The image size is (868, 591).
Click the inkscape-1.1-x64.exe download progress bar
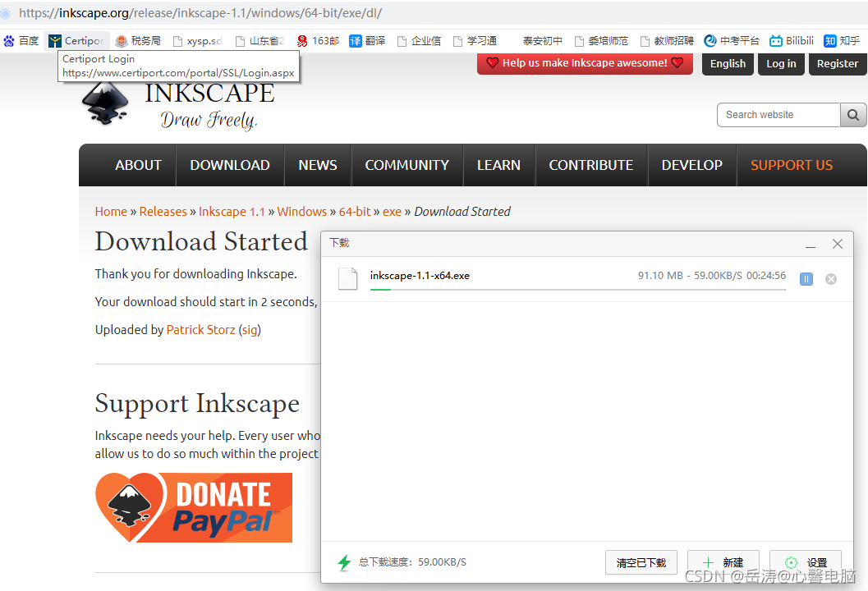pyautogui.click(x=578, y=290)
